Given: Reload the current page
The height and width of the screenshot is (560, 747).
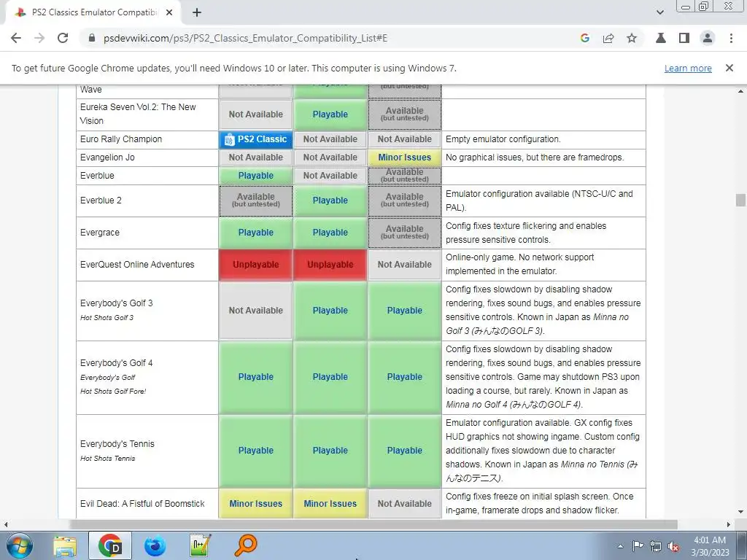Looking at the screenshot, I should tap(63, 38).
